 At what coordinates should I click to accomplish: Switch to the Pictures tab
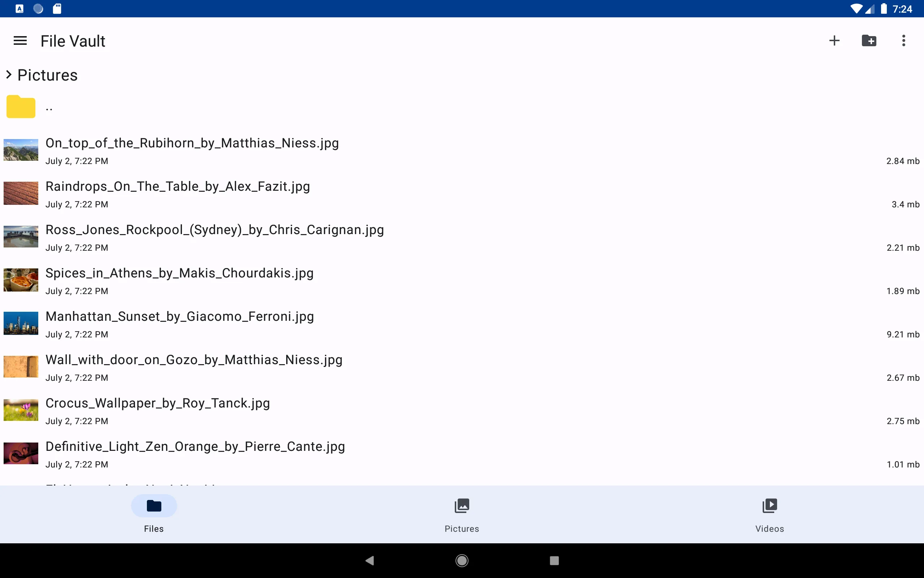pyautogui.click(x=462, y=514)
